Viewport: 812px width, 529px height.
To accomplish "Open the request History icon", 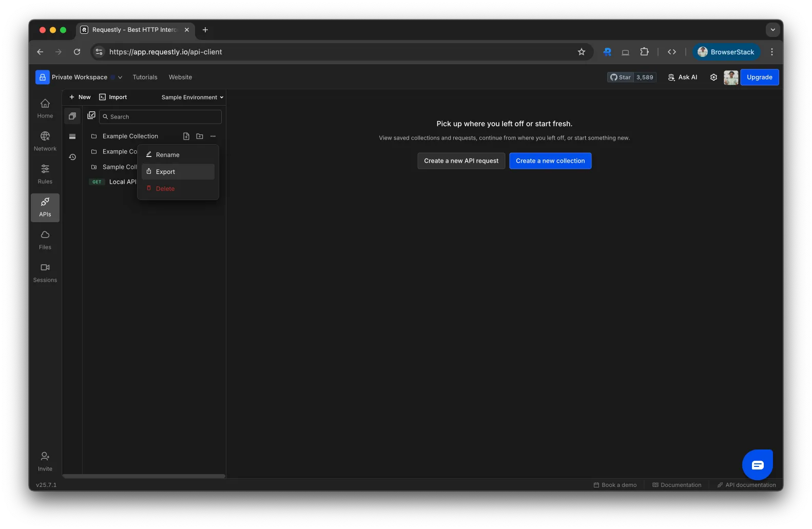I will point(72,157).
